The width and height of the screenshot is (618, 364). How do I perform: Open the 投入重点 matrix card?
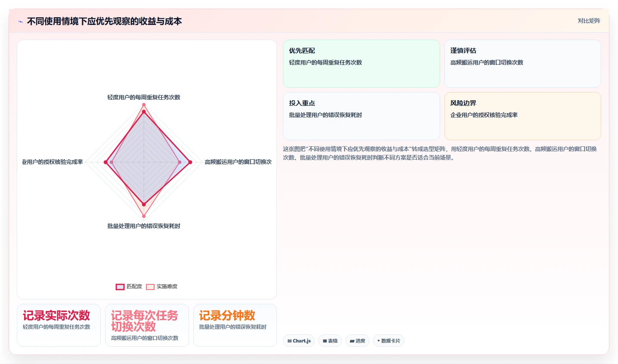point(361,116)
